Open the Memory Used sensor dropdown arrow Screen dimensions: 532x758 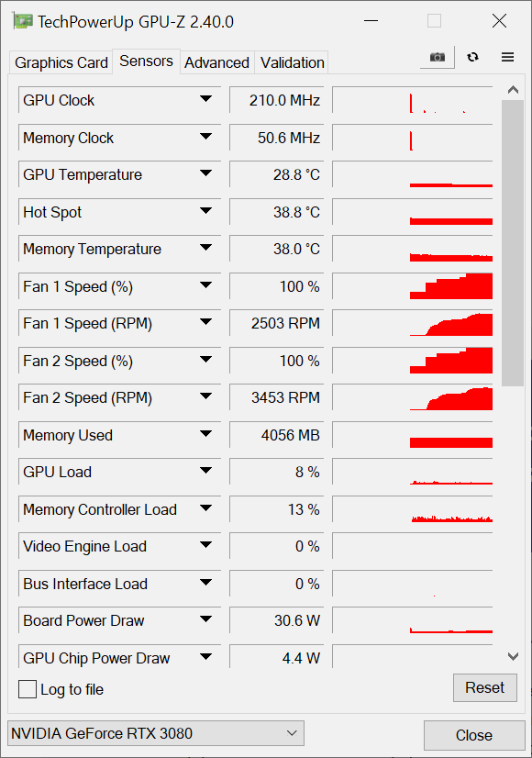pos(205,434)
